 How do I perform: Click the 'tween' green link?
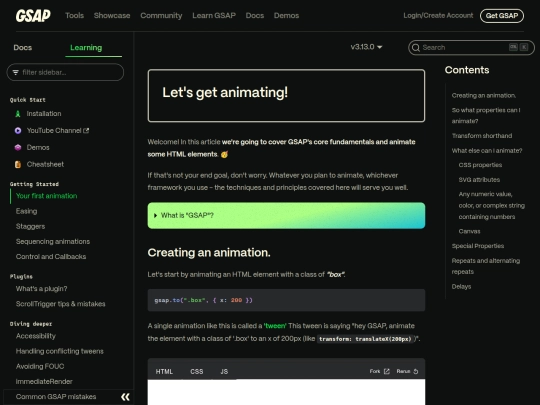pos(275,326)
